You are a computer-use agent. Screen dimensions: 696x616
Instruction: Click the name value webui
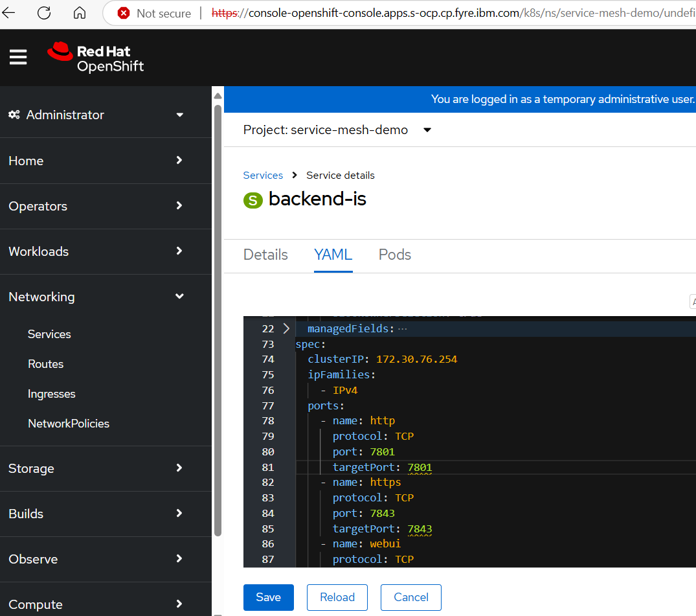point(385,544)
